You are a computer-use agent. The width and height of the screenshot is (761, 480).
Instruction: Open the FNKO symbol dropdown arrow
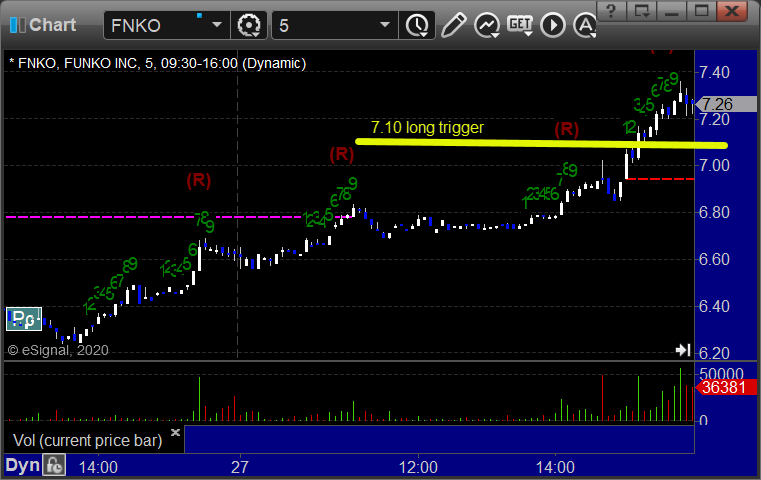pyautogui.click(x=216, y=25)
